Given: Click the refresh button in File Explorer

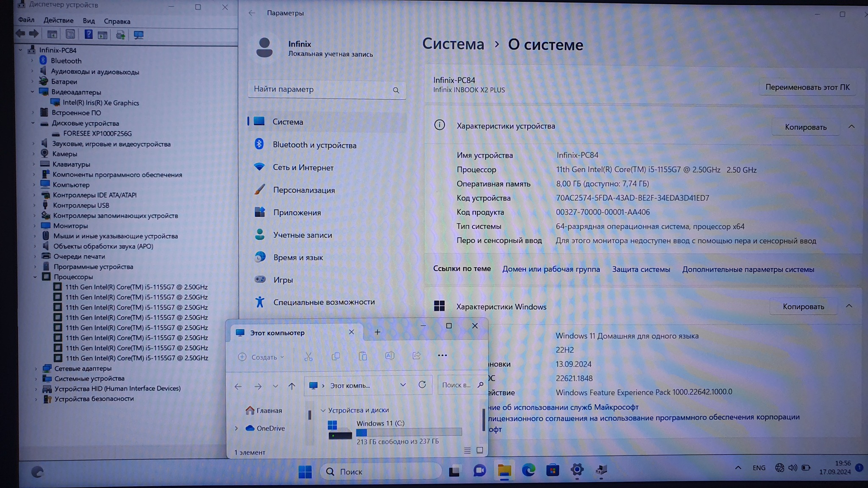Looking at the screenshot, I should 422,385.
